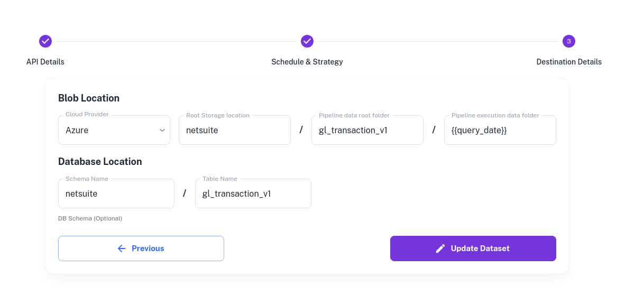This screenshot has width=644, height=304.
Task: Select the Destination Details step label
Action: point(569,62)
